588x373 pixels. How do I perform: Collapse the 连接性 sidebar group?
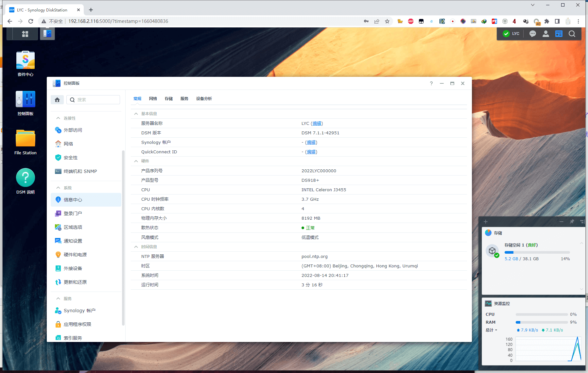[x=58, y=118]
